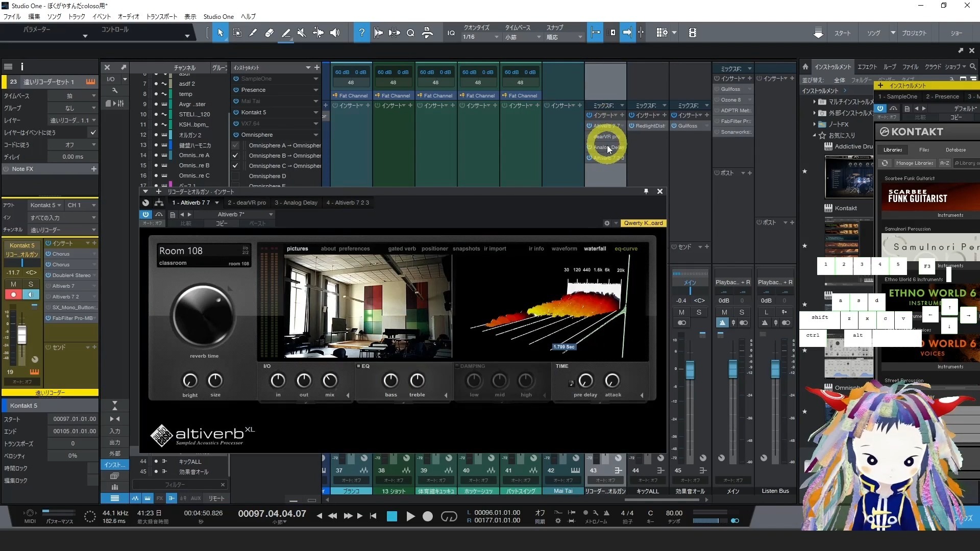Click the メイン channel volume fader

point(690,369)
